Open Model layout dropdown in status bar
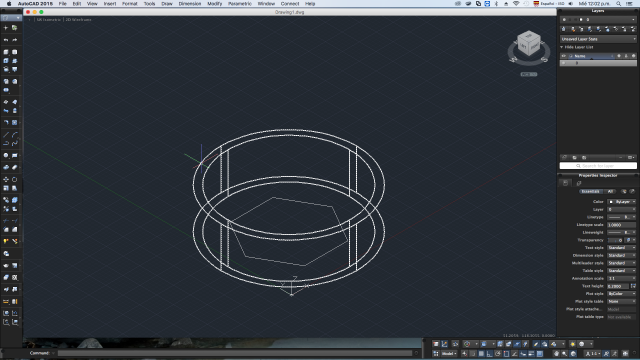Image resolution: width=640 pixels, height=360 pixels. point(449,353)
